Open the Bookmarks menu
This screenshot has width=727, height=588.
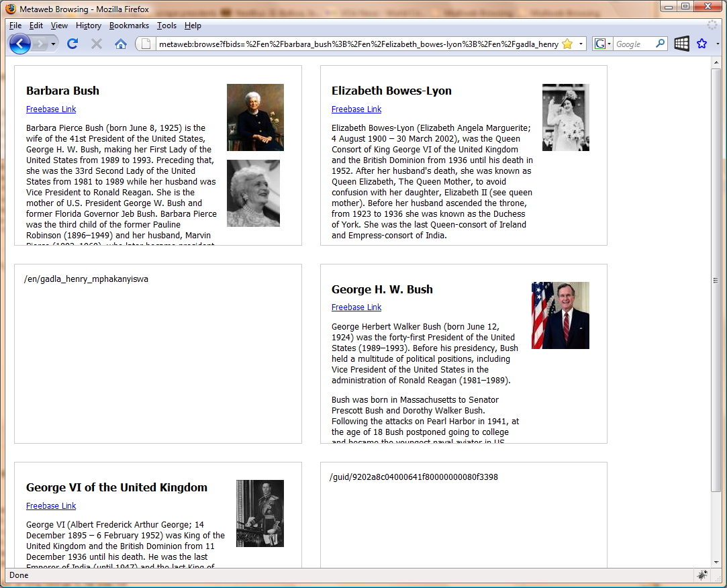129,26
